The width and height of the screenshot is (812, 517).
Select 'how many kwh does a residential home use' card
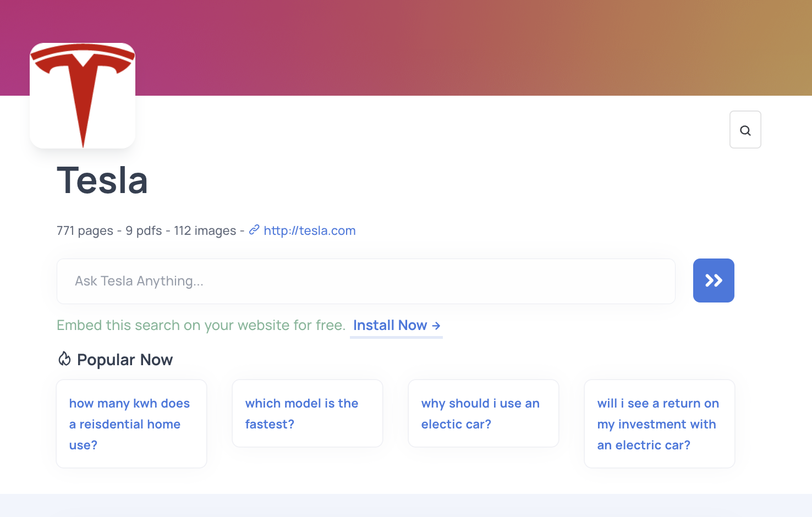(131, 424)
